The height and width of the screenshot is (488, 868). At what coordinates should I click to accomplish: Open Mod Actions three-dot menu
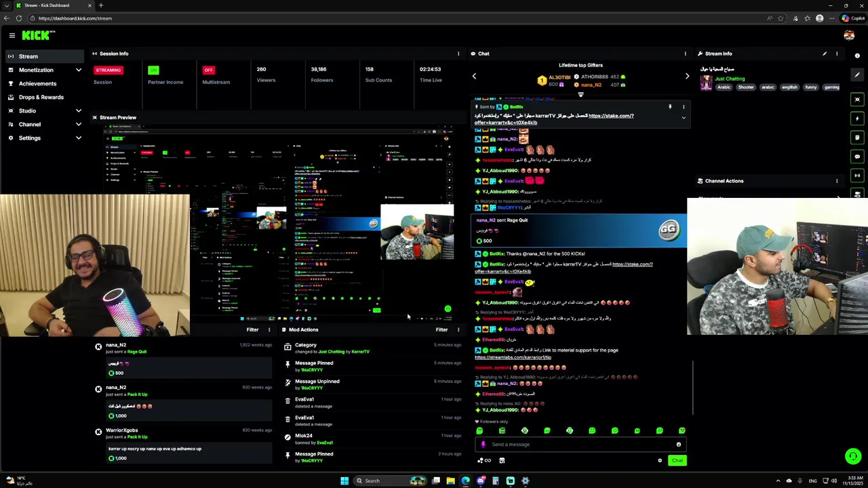pyautogui.click(x=458, y=330)
